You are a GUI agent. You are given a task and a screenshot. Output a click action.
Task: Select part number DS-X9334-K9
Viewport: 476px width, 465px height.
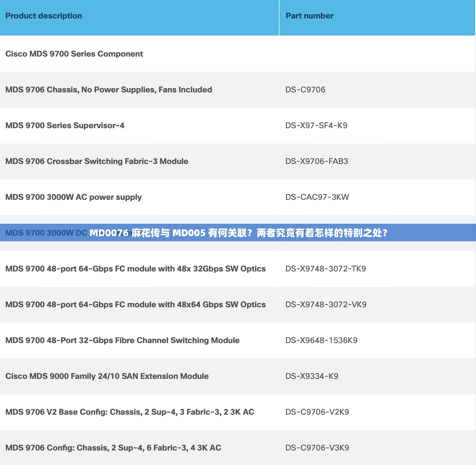[312, 376]
